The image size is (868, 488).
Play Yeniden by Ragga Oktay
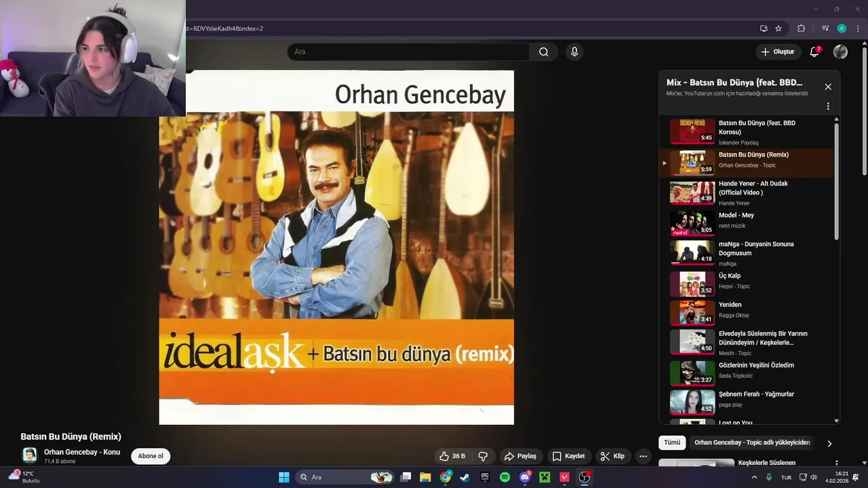(746, 312)
